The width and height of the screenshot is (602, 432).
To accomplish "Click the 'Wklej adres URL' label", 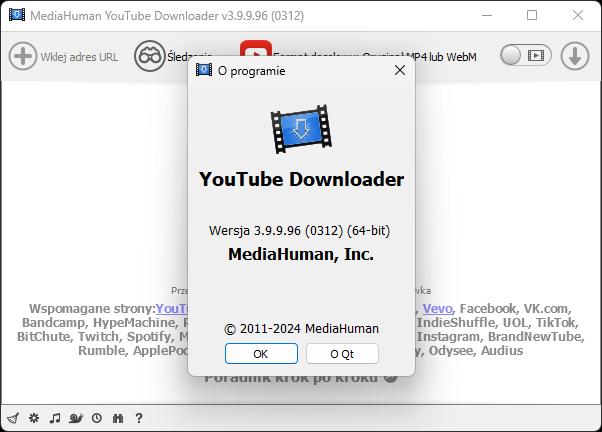I will click(79, 57).
